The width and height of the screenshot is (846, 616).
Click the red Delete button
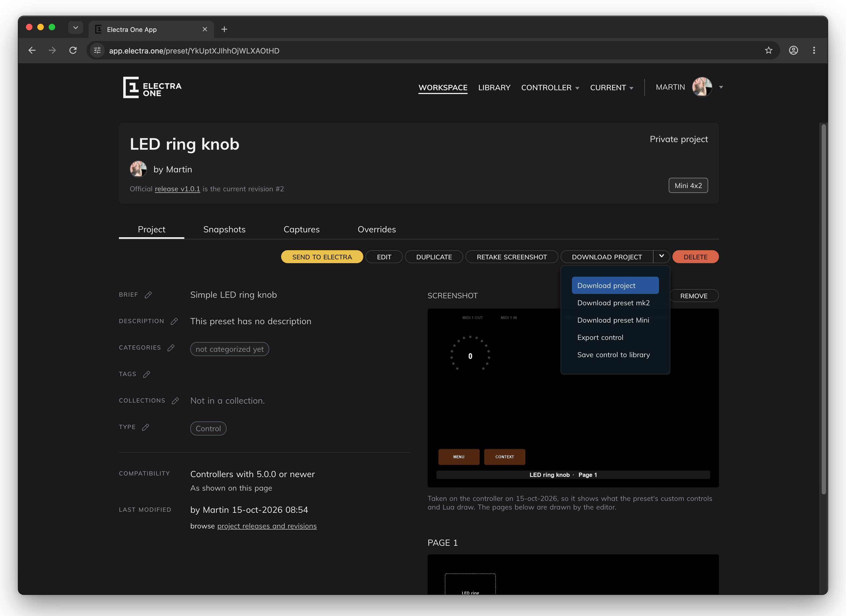(695, 257)
